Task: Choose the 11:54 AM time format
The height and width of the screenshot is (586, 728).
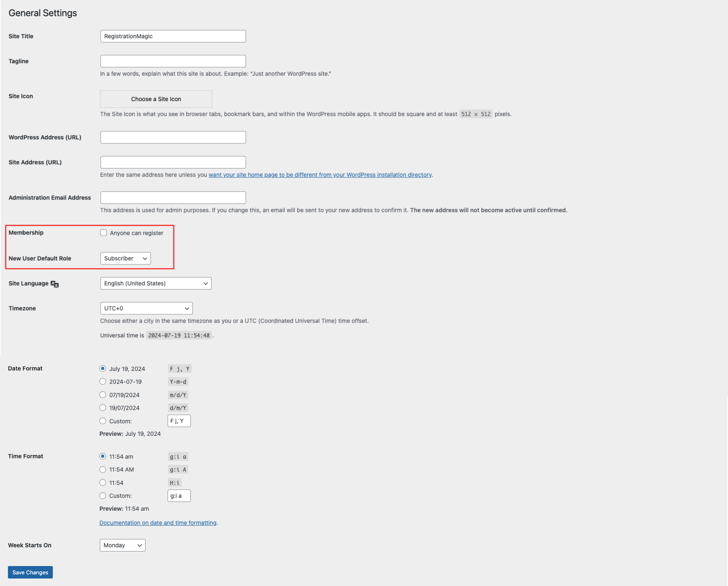Action: (102, 470)
